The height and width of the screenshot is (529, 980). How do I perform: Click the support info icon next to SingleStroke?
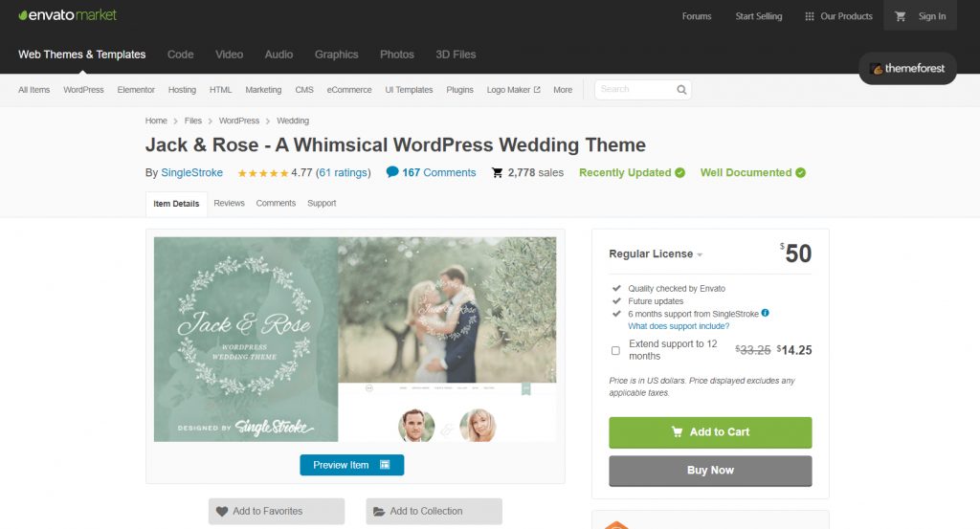click(x=765, y=313)
